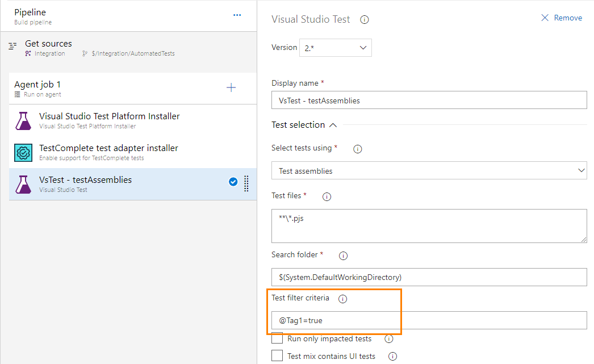Enable Run only impacted tests
This screenshot has height=364, width=594.
pyautogui.click(x=277, y=338)
